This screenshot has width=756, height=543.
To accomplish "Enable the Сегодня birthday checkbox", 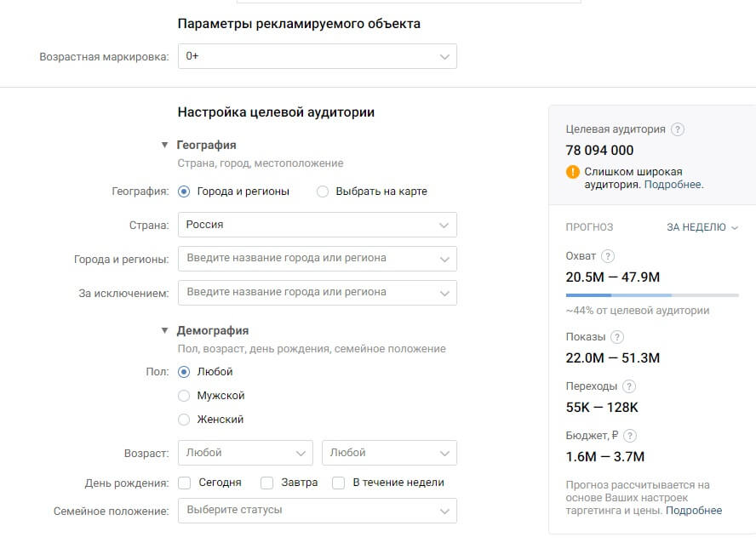I will (x=184, y=483).
